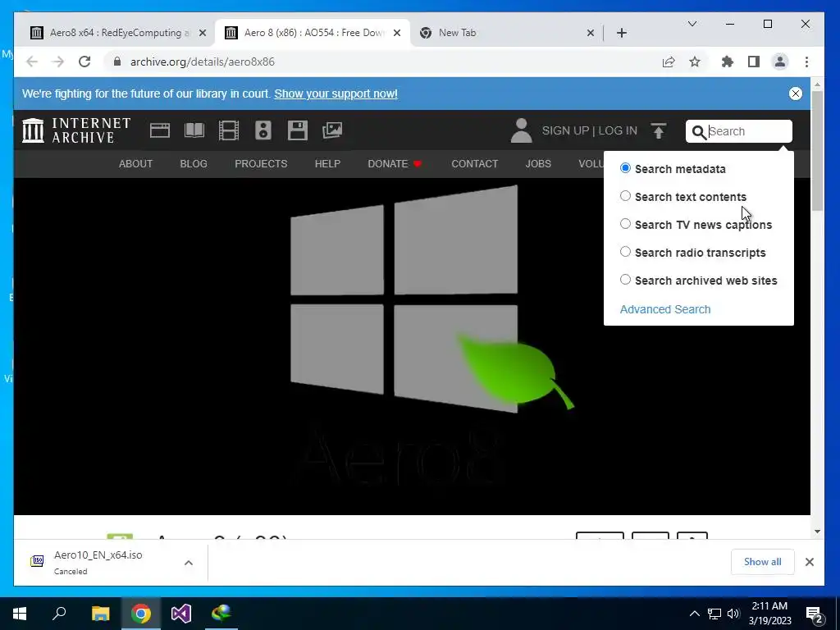Open Chrome profile avatar menu
Screen dimensions: 840x630
780,62
